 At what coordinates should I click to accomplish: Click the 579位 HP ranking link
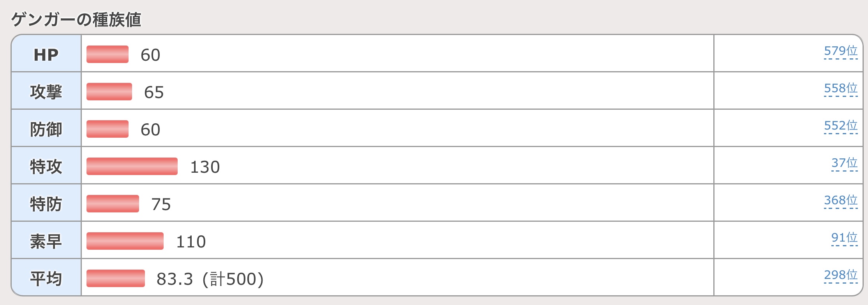click(x=840, y=51)
